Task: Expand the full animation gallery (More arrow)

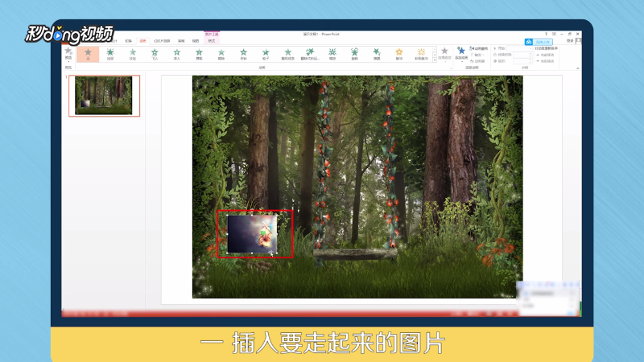Action: (x=435, y=60)
